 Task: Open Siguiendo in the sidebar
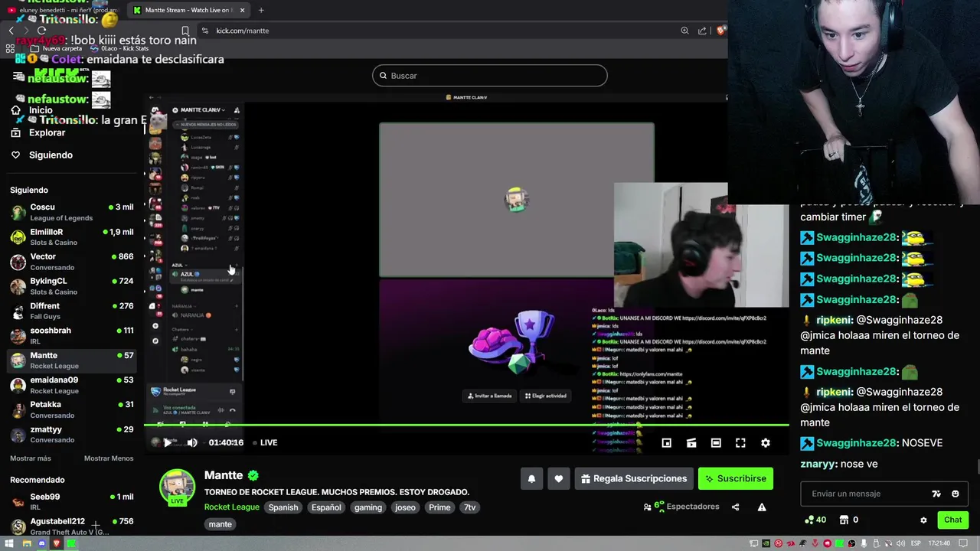51,155
